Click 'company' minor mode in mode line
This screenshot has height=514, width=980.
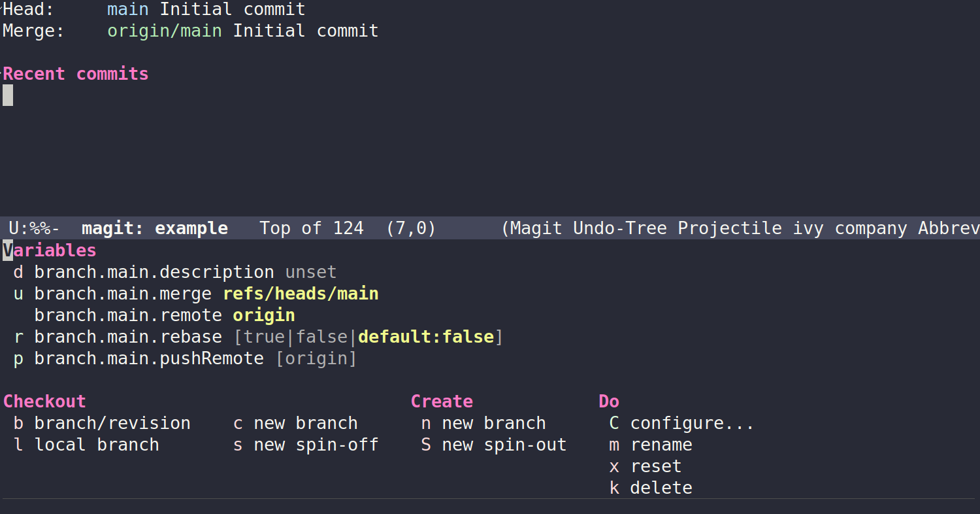click(871, 228)
